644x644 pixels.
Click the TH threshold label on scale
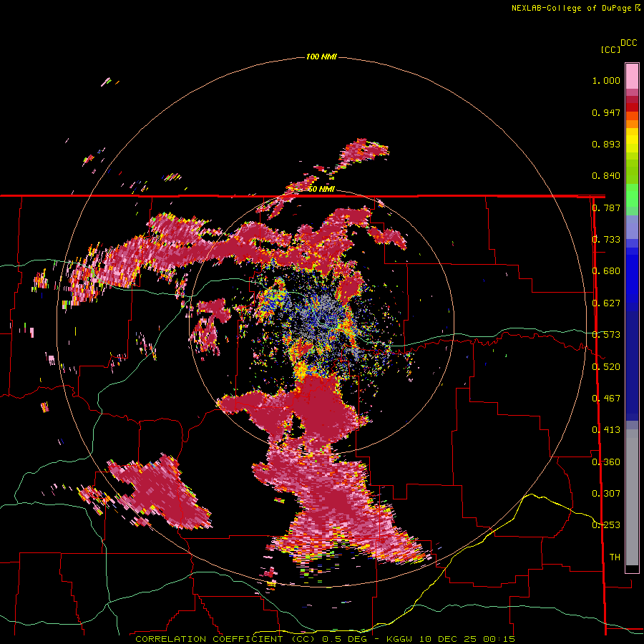(x=615, y=557)
